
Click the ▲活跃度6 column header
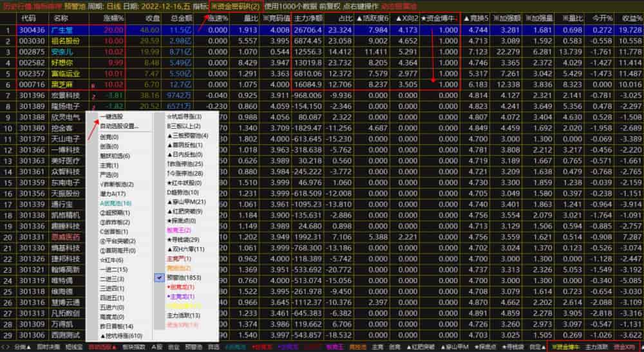point(372,19)
